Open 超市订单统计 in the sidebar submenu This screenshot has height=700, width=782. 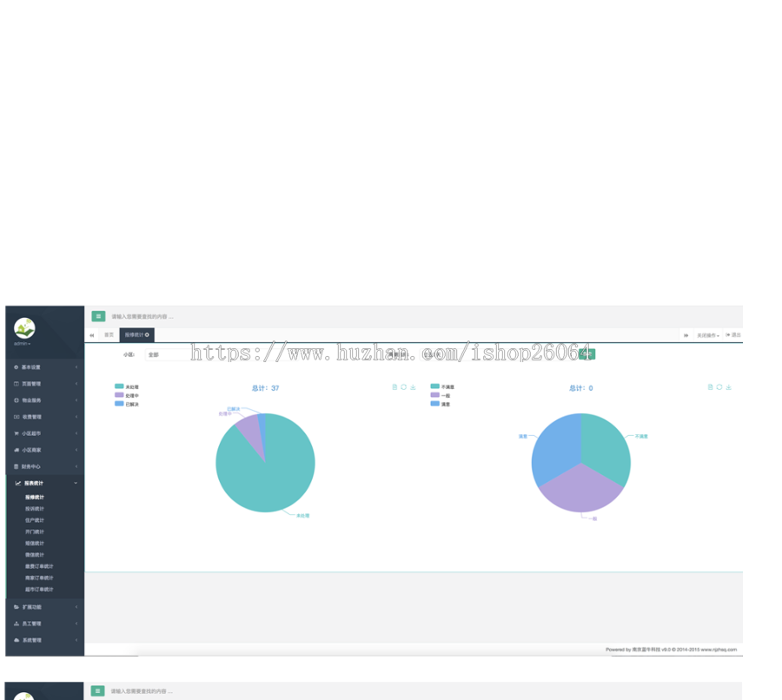point(39,589)
